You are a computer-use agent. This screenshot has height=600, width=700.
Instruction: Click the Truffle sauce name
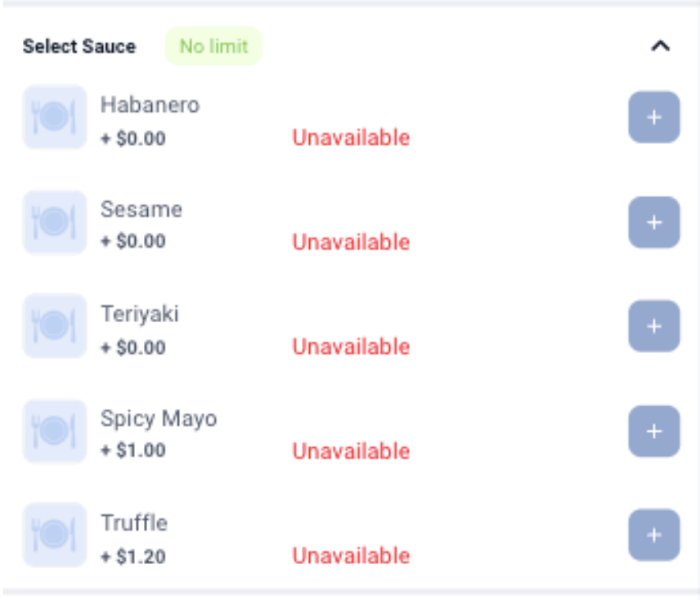tap(134, 522)
